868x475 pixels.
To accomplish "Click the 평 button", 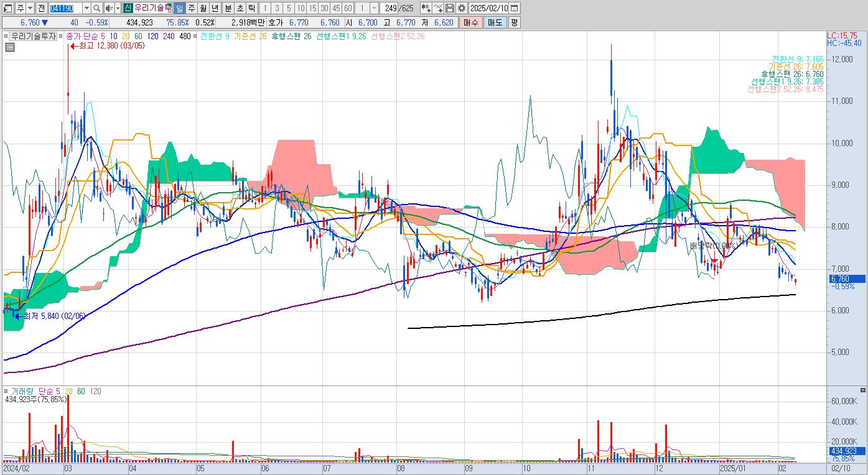I will [x=514, y=22].
